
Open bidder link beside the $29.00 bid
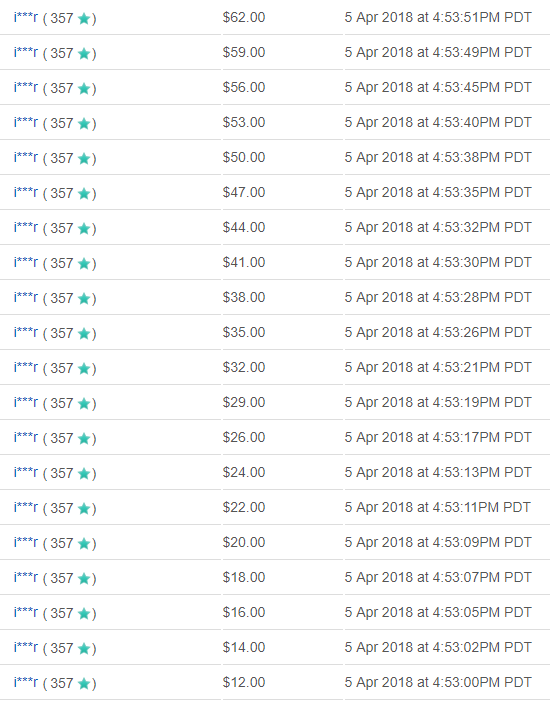26,402
